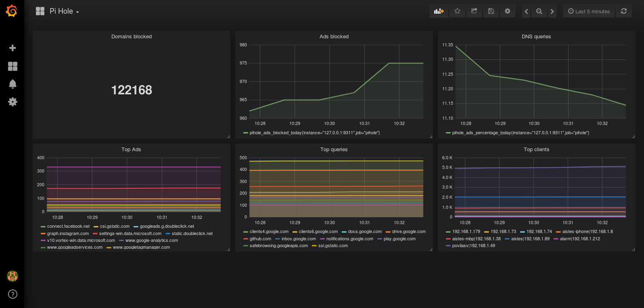Open the Grafana home logo
Screen dimensions: 644x308
pyautogui.click(x=12, y=11)
